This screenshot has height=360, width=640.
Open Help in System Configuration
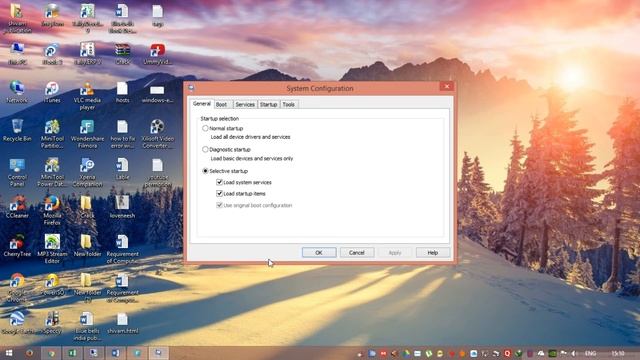tap(433, 253)
